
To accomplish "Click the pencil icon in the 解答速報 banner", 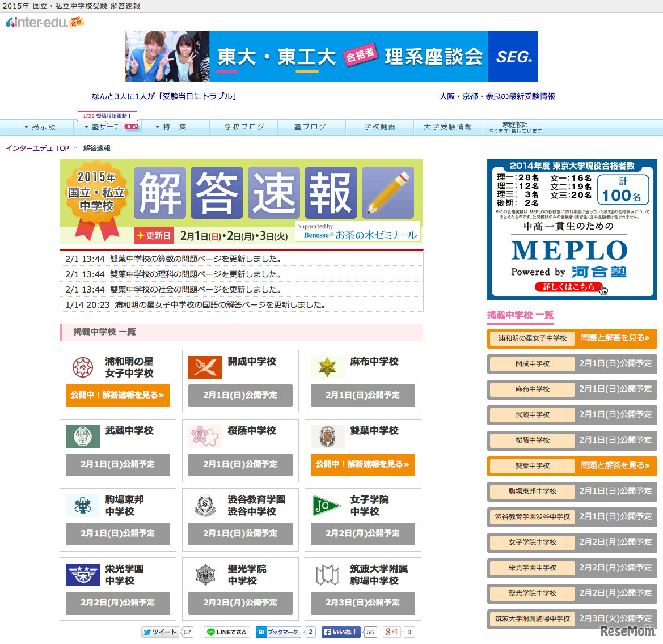I will pos(388,192).
